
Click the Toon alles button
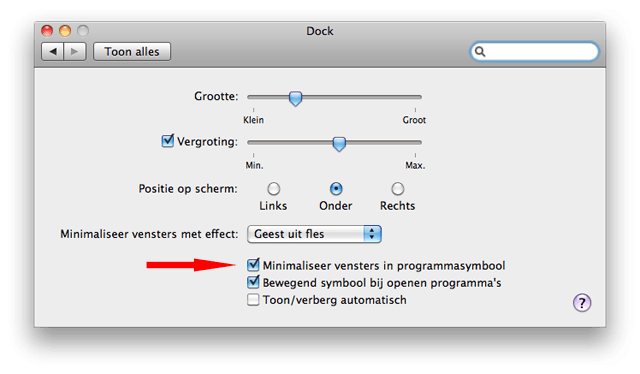[132, 52]
